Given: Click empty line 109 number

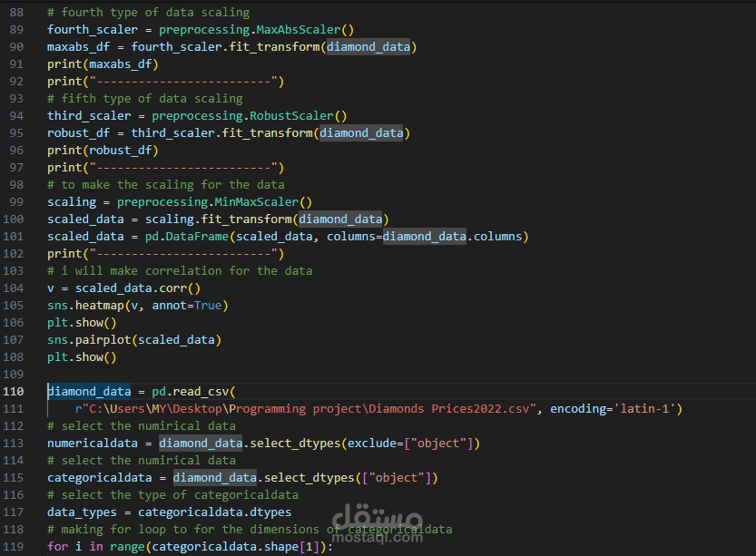Looking at the screenshot, I should [13, 375].
